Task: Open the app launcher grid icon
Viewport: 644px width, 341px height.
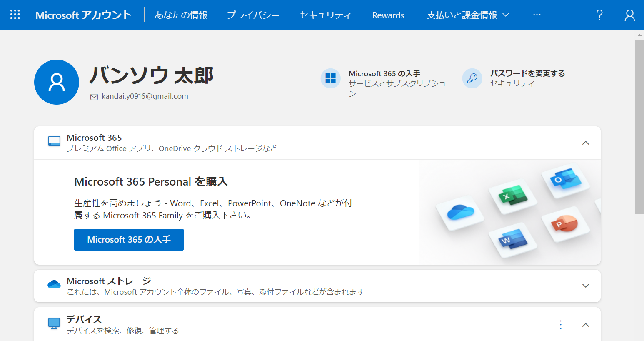Action: click(15, 15)
